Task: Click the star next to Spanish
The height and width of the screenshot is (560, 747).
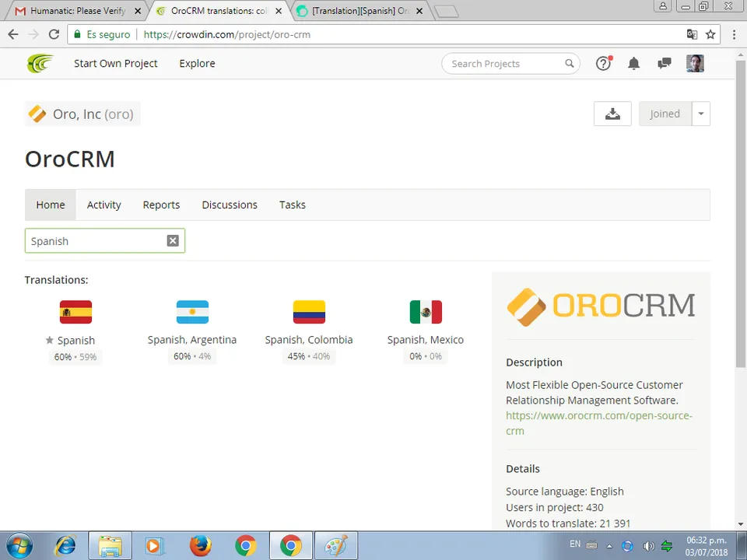Action: point(49,340)
